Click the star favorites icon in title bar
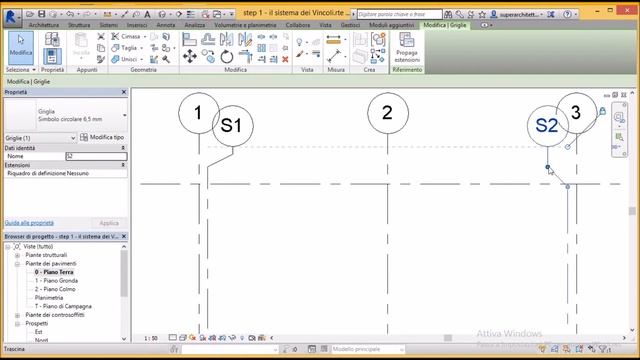Image resolution: width=640 pixels, height=360 pixels. [482, 14]
